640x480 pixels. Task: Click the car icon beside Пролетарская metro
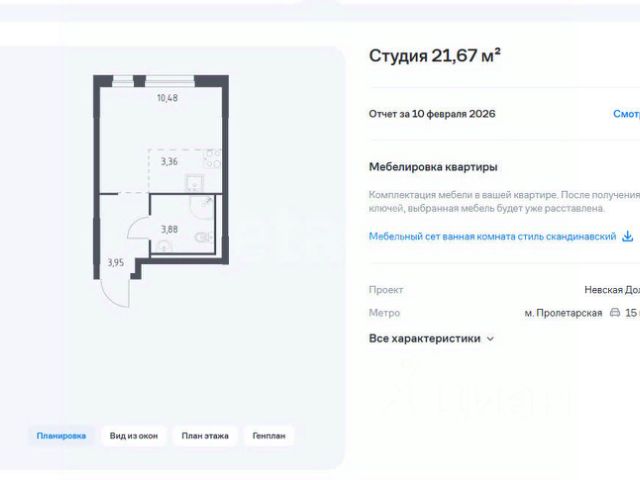pyautogui.click(x=614, y=313)
